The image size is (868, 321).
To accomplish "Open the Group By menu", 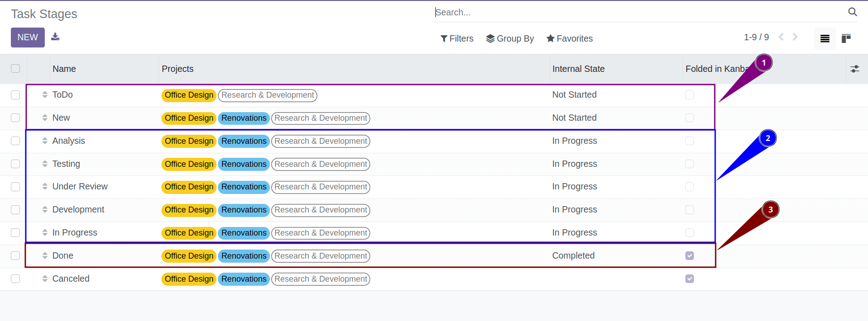I will click(509, 38).
